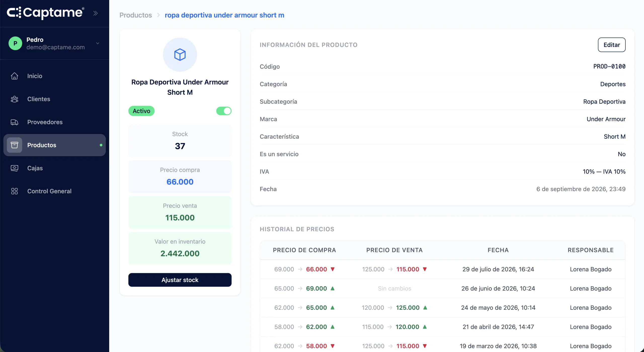The height and width of the screenshot is (352, 644).
Task: Click date 26 de junio de 2026, 10:24
Action: click(x=498, y=288)
